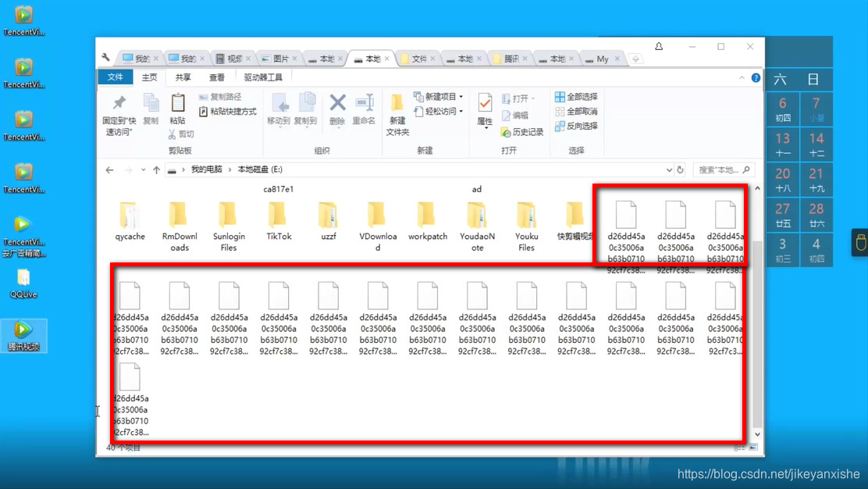The image size is (868, 489).
Task: Create a folder with 新建文件夹
Action: pyautogui.click(x=397, y=115)
